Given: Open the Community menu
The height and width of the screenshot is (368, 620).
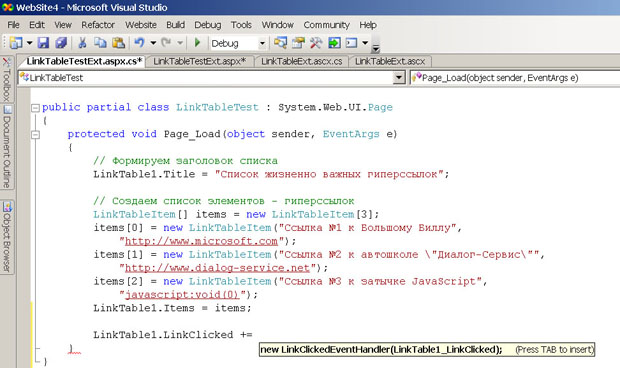Looking at the screenshot, I should click(327, 25).
